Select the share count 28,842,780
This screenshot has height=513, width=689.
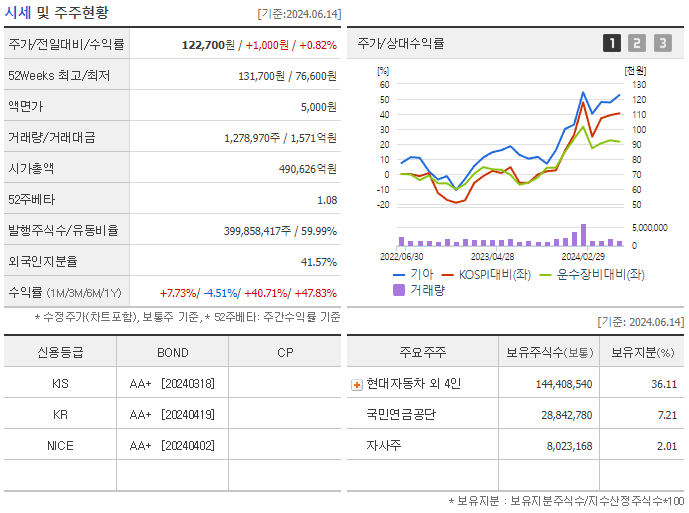coord(567,415)
